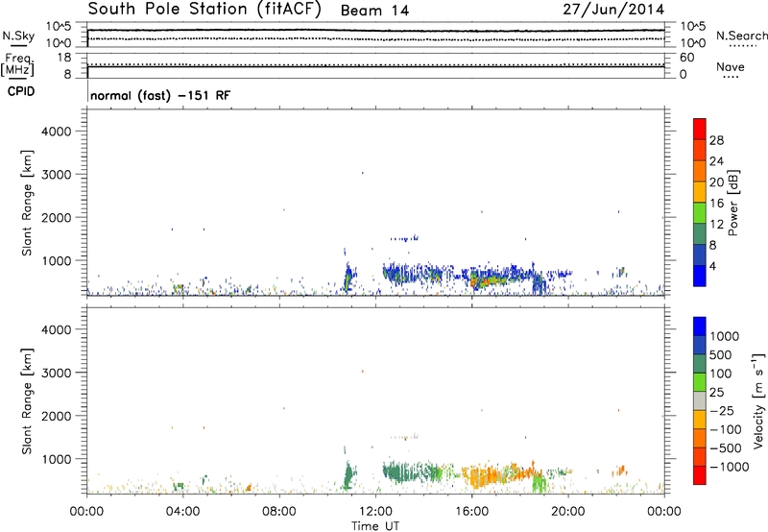Click the green 13:00 backscatter in velocity panel
Viewport: 768px width, 532px height.
[406, 472]
